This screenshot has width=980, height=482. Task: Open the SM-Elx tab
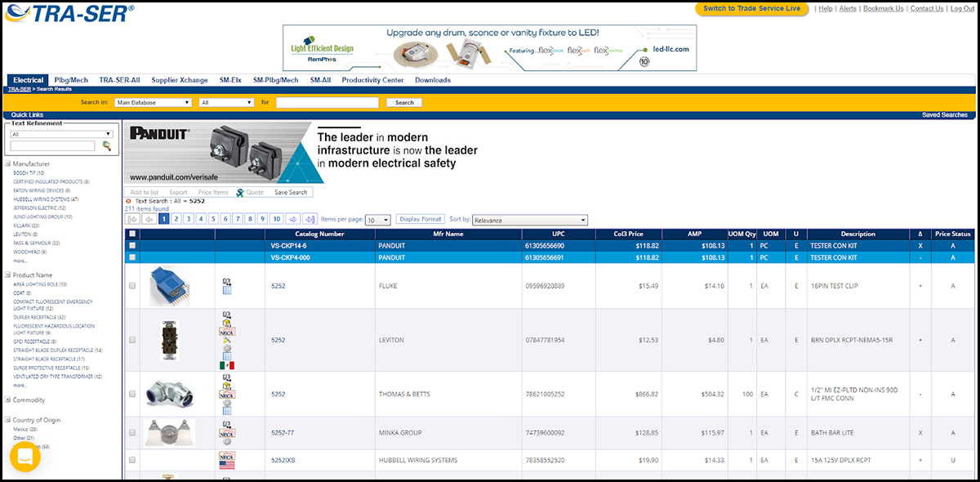pos(230,80)
